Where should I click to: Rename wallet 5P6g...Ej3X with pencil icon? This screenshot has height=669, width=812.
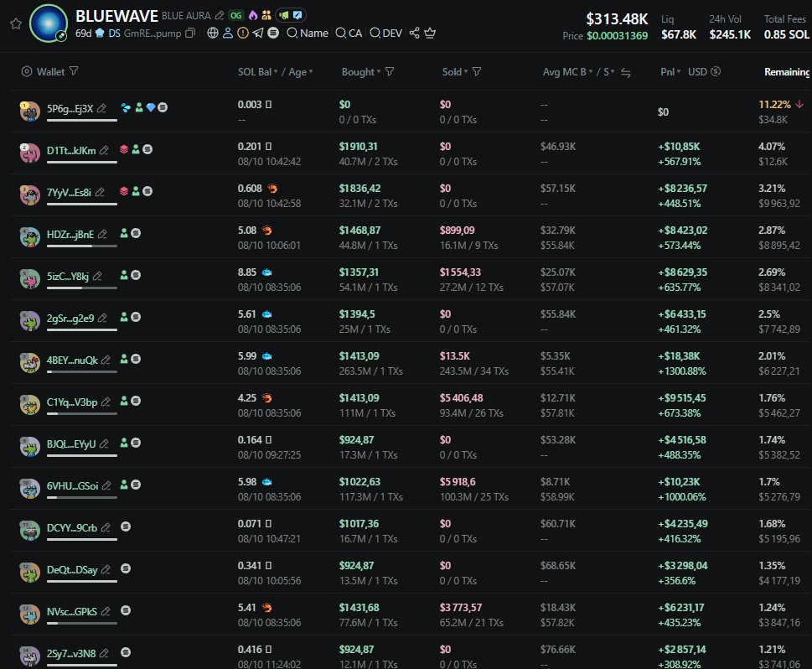click(x=101, y=108)
